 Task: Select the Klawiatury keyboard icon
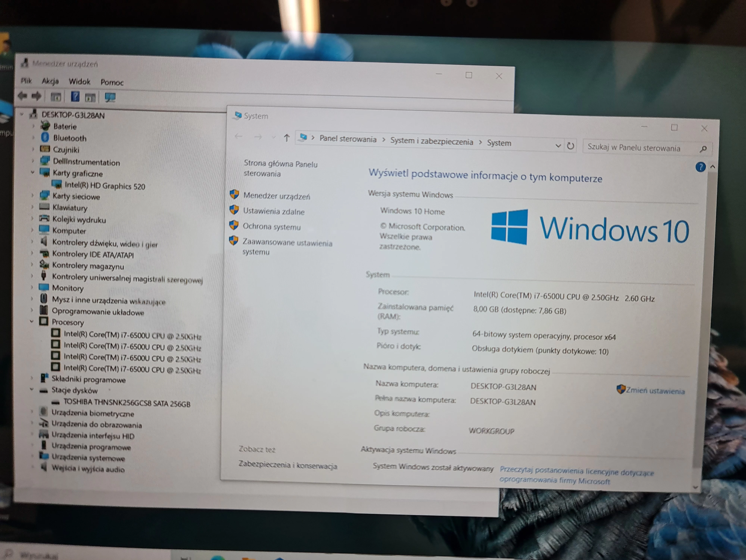(45, 207)
